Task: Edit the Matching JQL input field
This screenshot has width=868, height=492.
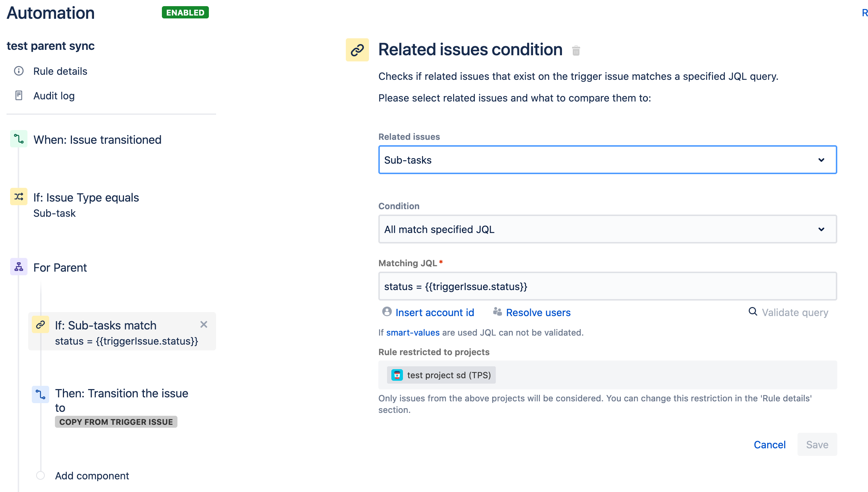Action: 607,286
